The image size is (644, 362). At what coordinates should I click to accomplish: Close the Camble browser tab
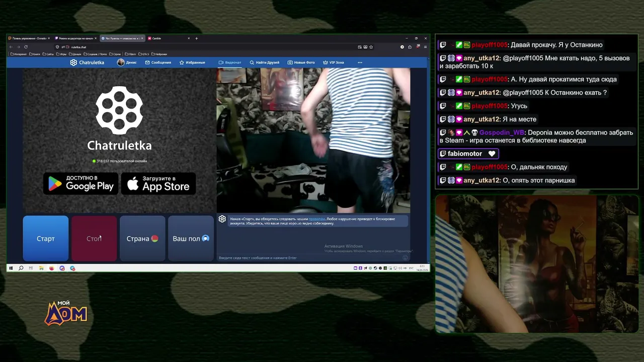tap(189, 38)
